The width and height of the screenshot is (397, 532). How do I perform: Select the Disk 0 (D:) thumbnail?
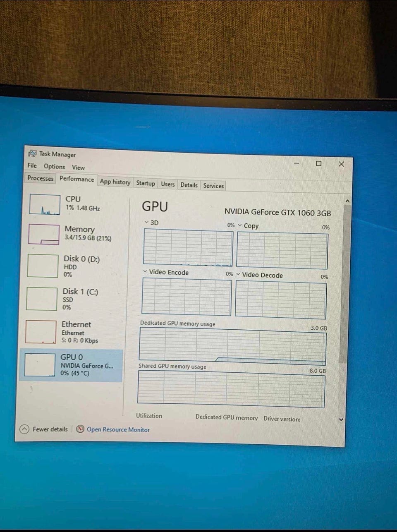coord(43,266)
